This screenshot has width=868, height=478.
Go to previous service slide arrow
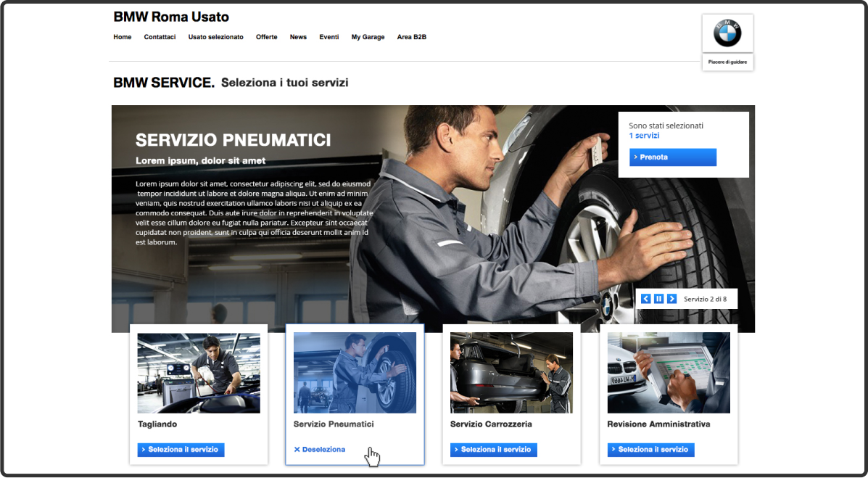tap(645, 299)
